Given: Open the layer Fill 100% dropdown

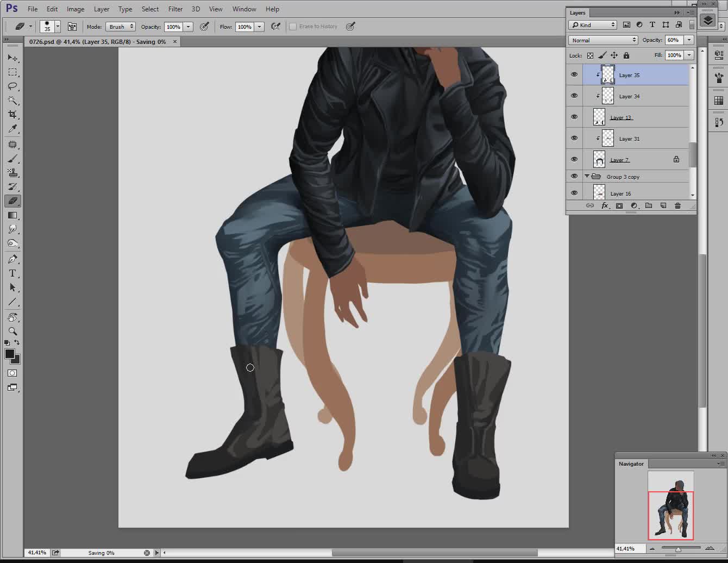Looking at the screenshot, I should 689,55.
